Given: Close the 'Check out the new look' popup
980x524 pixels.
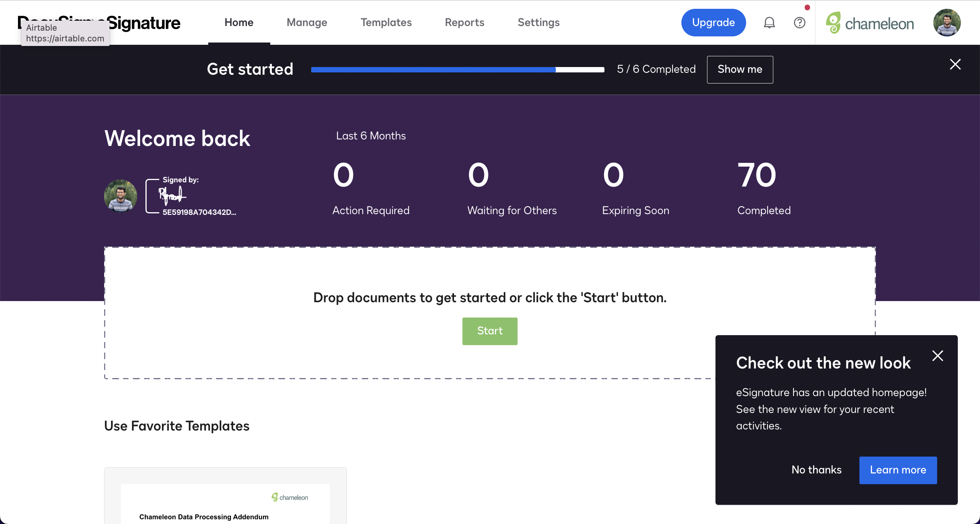Looking at the screenshot, I should [x=938, y=356].
